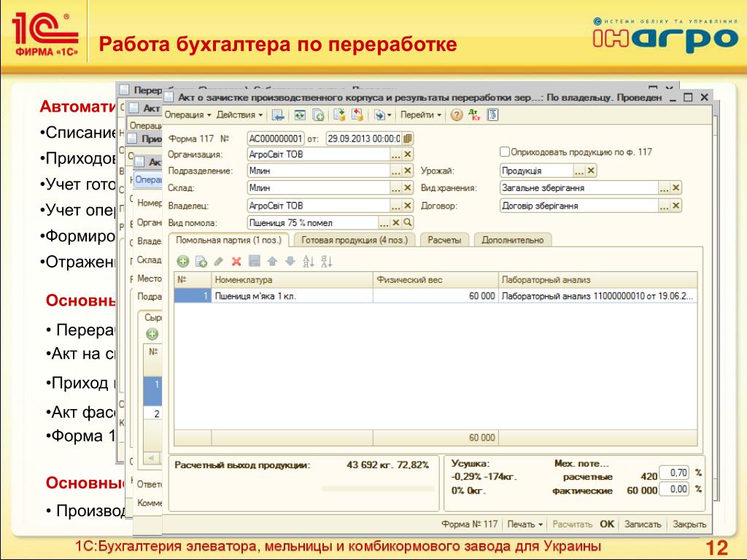The height and width of the screenshot is (560, 747).
Task: Open selection for Подразделение via ellipsis button
Action: pos(395,171)
